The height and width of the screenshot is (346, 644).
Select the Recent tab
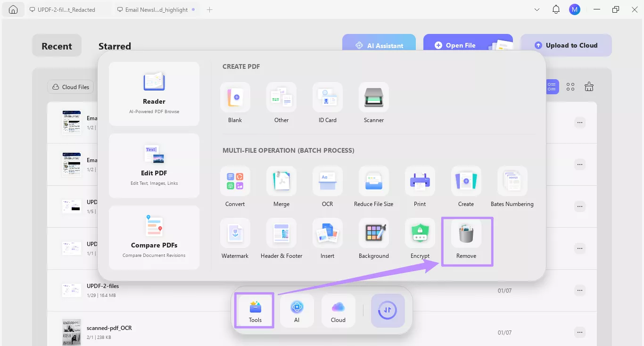(x=57, y=46)
